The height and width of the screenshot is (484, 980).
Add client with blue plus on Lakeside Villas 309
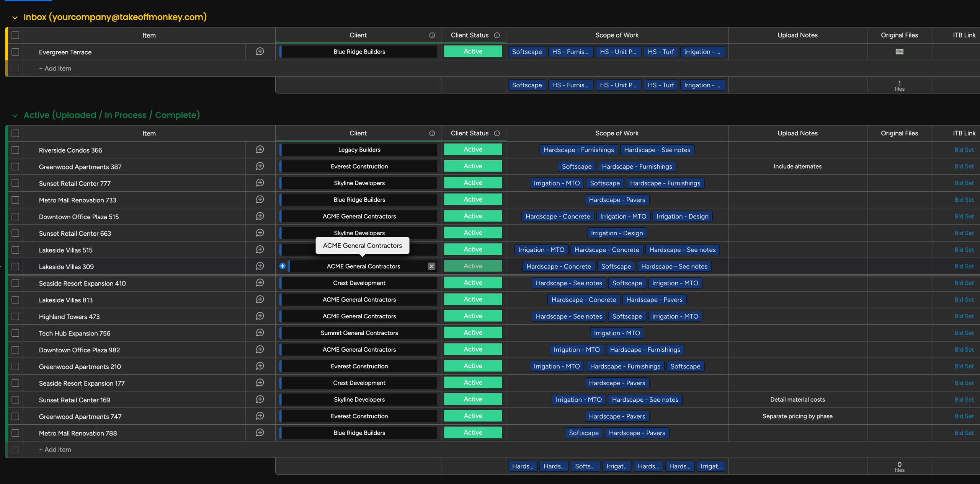click(283, 266)
